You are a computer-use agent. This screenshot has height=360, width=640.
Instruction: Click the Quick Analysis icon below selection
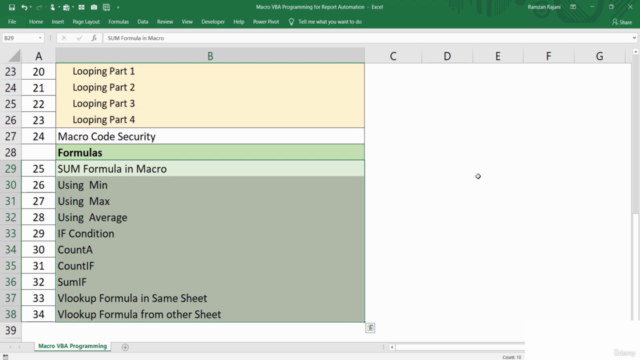(x=370, y=328)
